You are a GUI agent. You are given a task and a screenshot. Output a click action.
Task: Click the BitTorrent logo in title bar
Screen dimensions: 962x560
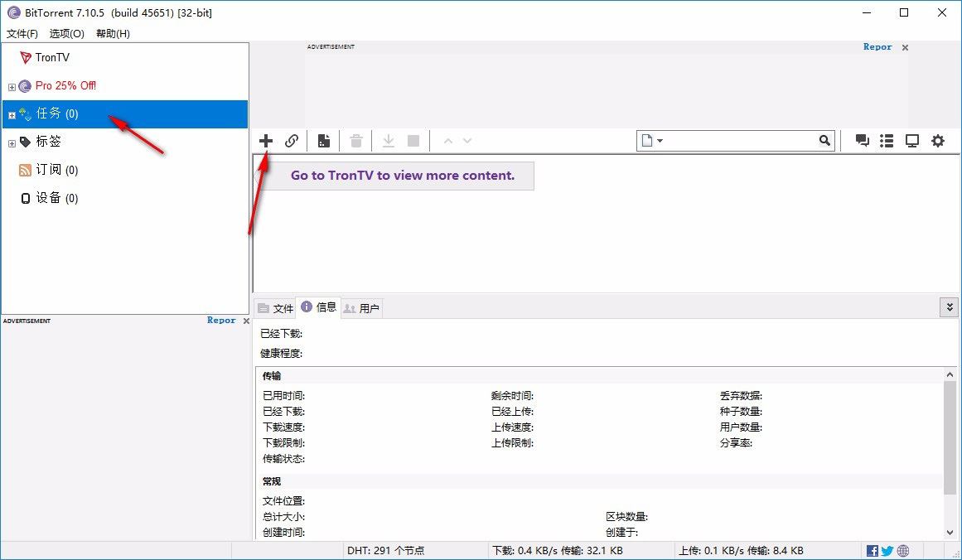[13, 12]
